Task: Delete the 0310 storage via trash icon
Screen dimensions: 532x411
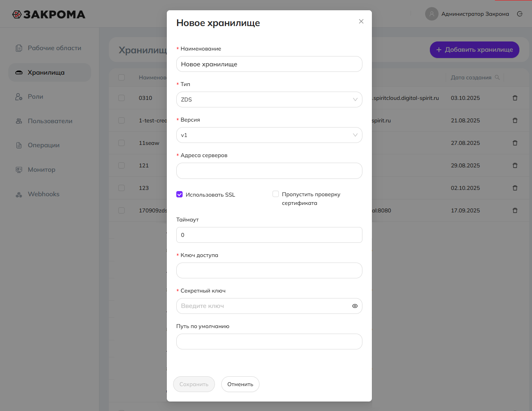Action: [515, 98]
